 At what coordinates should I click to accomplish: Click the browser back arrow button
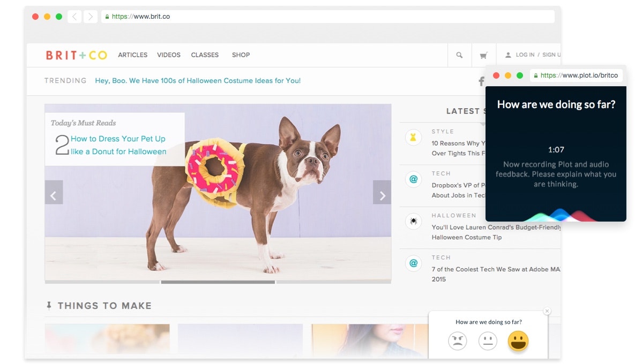pos(74,17)
